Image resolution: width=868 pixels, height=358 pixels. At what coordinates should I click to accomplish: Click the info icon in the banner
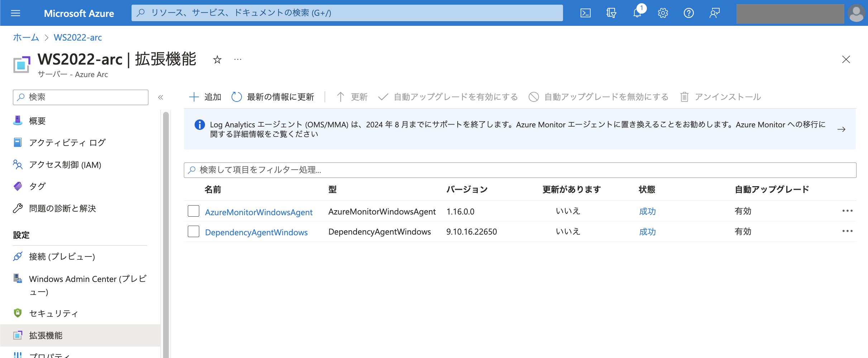(200, 125)
